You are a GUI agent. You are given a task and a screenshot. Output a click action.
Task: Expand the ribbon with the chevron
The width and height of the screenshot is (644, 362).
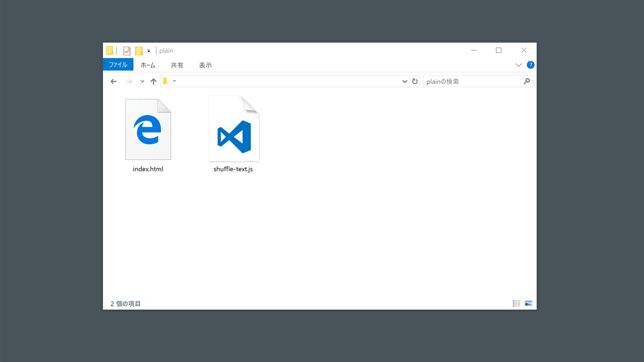tap(519, 65)
